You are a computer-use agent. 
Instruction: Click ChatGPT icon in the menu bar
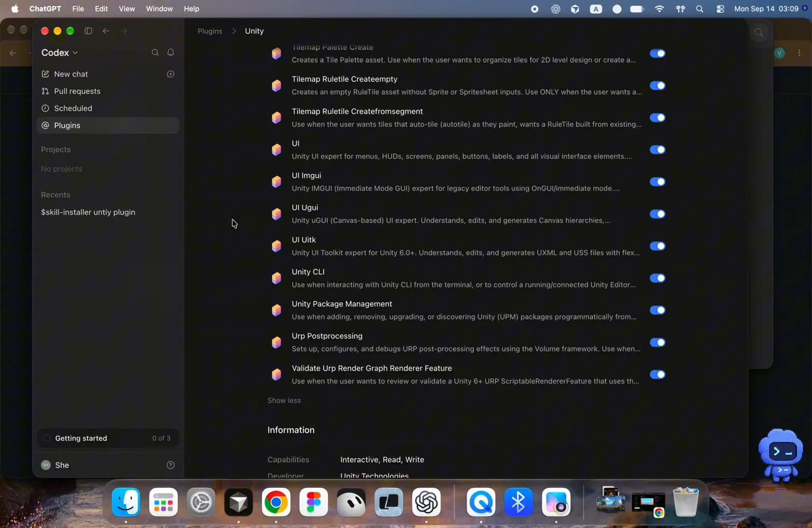[x=556, y=9]
